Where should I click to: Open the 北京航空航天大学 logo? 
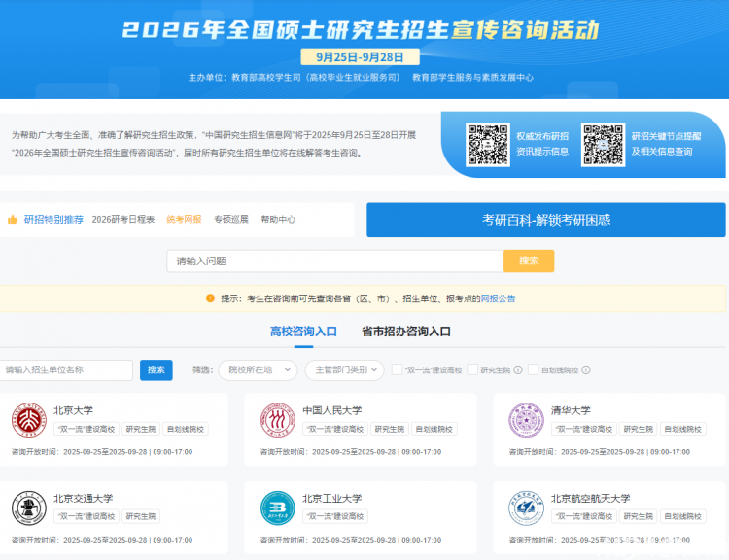pos(526,508)
